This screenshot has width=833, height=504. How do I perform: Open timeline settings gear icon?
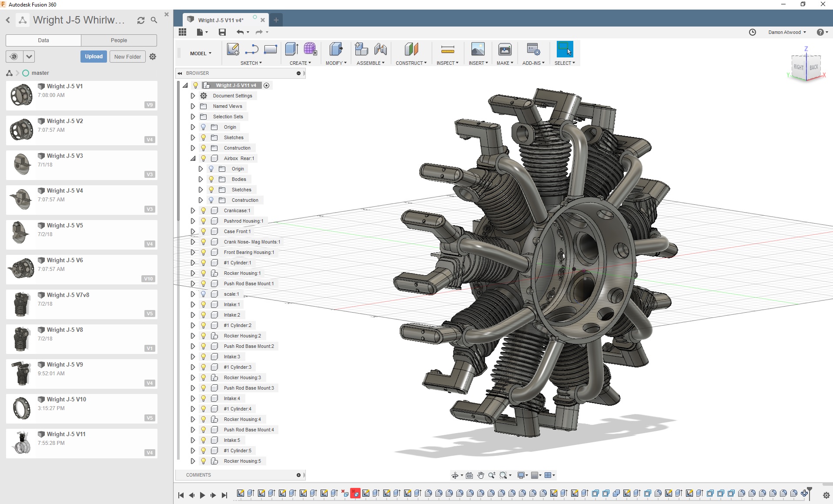(x=826, y=495)
